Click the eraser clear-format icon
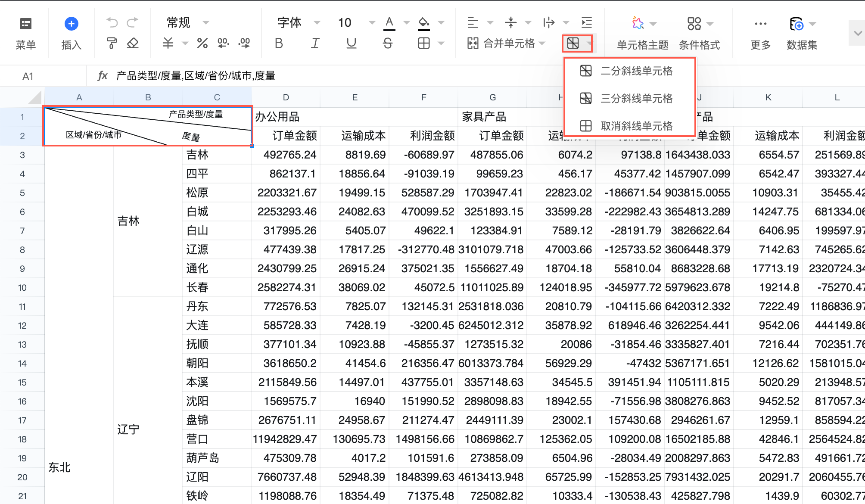The height and width of the screenshot is (504, 865). coord(133,43)
